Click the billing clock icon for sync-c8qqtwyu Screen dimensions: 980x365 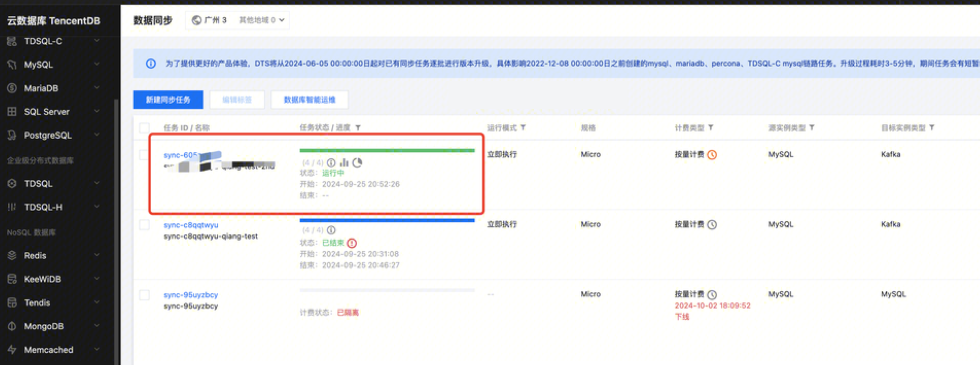pyautogui.click(x=712, y=224)
